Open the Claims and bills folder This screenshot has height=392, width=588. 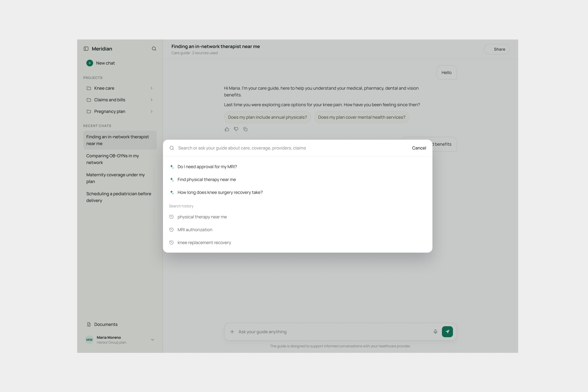click(x=120, y=100)
